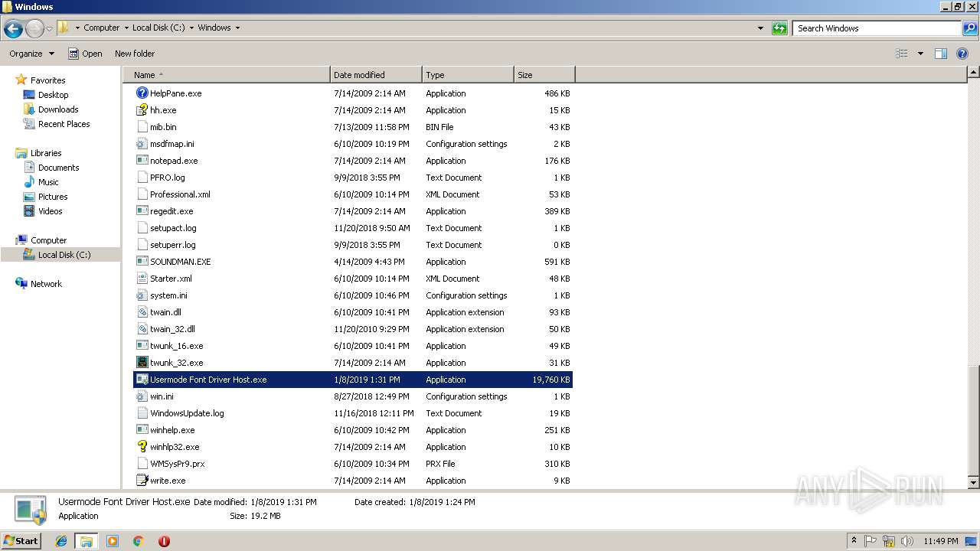Select the regedit.exe icon
Image resolution: width=980 pixels, height=551 pixels.
(142, 211)
